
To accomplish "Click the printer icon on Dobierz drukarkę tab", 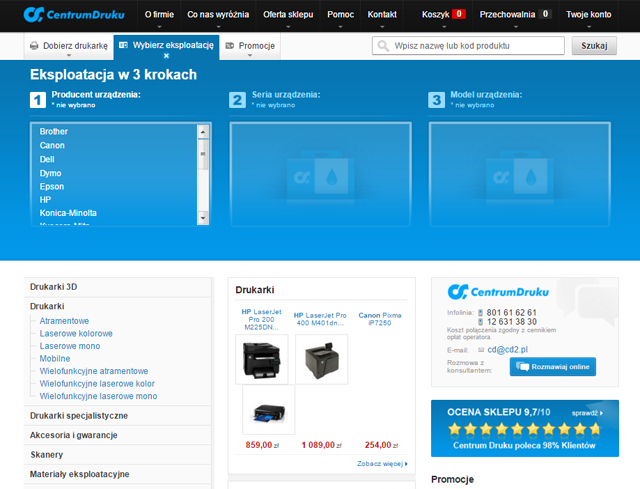I will pyautogui.click(x=35, y=46).
